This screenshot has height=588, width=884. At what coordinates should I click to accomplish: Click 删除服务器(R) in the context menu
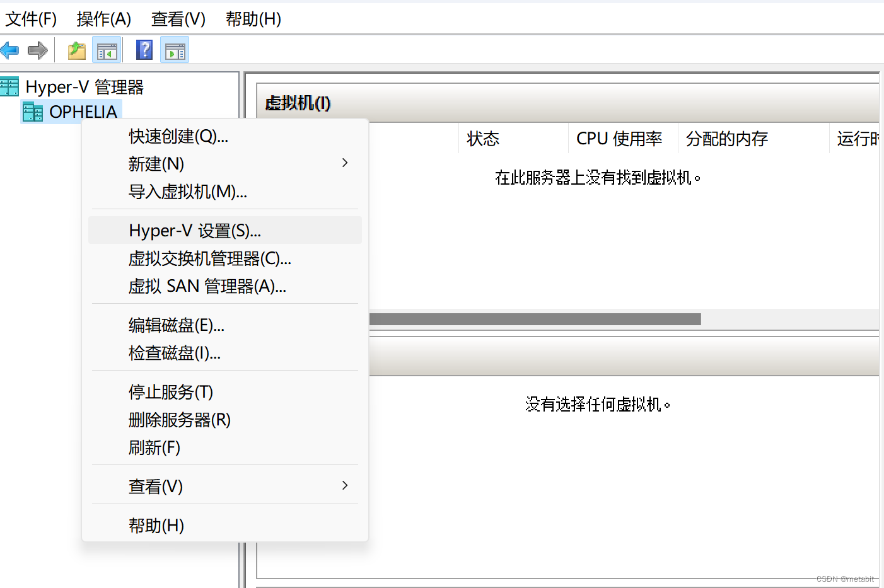(x=225, y=420)
